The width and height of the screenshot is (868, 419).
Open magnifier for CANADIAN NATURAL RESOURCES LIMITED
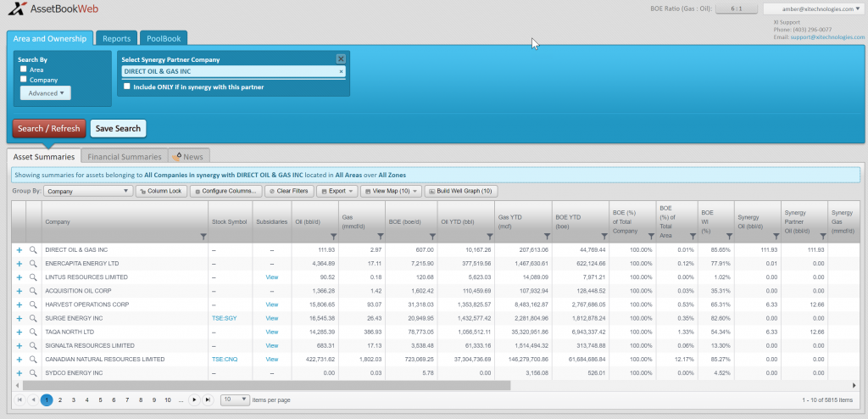click(33, 359)
